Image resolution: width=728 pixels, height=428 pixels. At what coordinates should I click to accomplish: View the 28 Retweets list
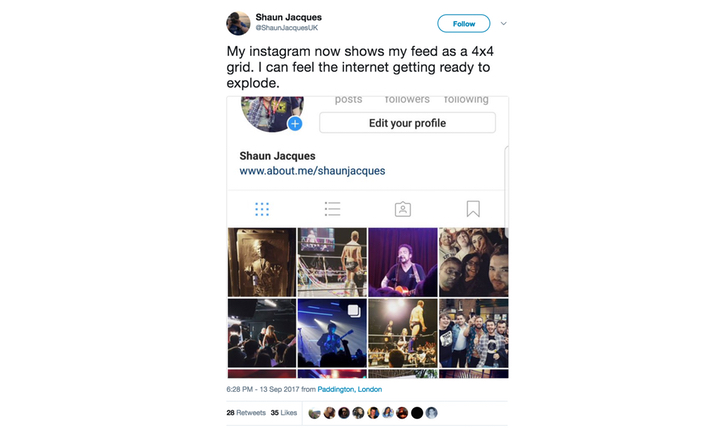coord(246,413)
